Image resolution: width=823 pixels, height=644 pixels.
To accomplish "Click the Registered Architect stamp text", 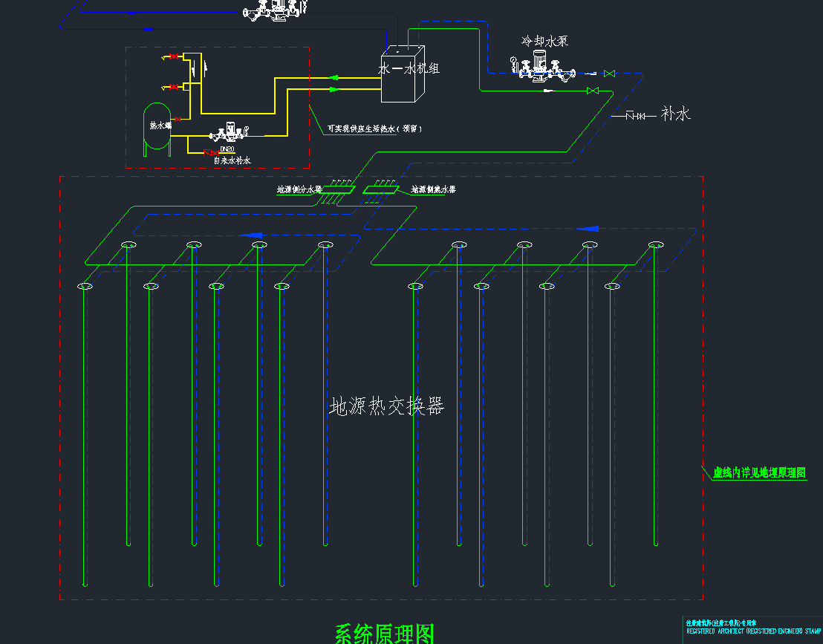I will 752,631.
